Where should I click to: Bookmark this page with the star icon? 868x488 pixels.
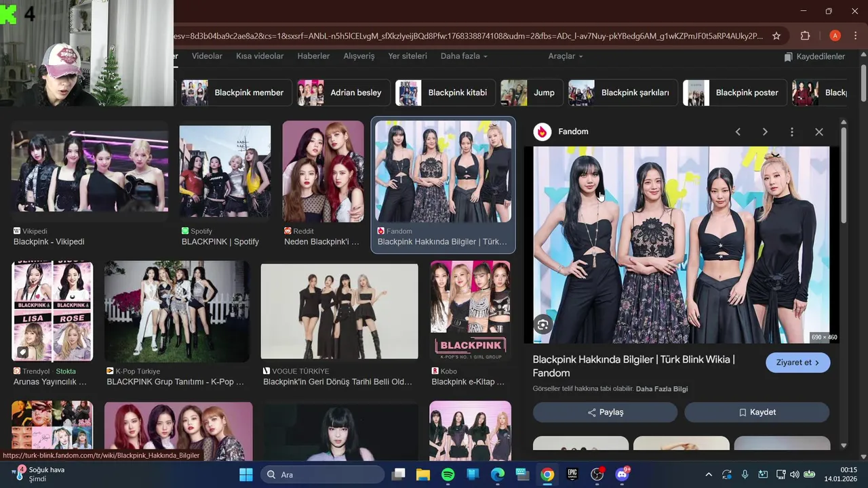pos(776,36)
